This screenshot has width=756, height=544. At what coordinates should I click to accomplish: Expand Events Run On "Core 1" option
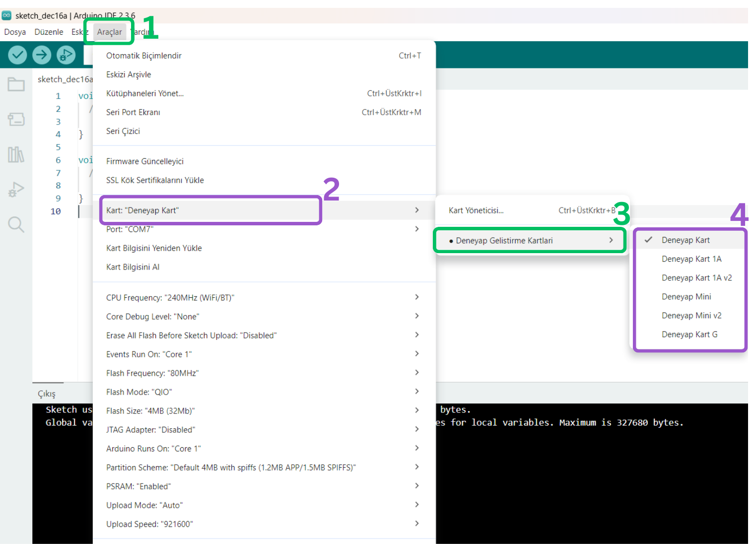(x=264, y=354)
